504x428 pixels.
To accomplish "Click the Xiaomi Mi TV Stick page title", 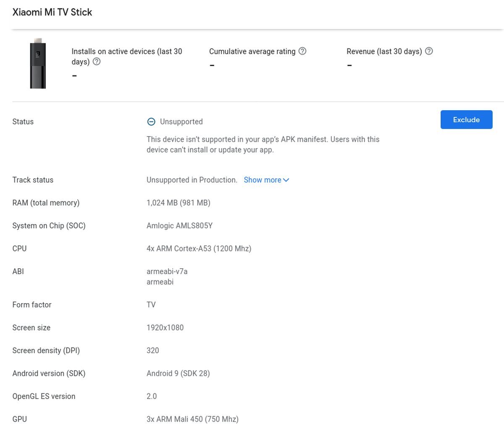I will (52, 12).
